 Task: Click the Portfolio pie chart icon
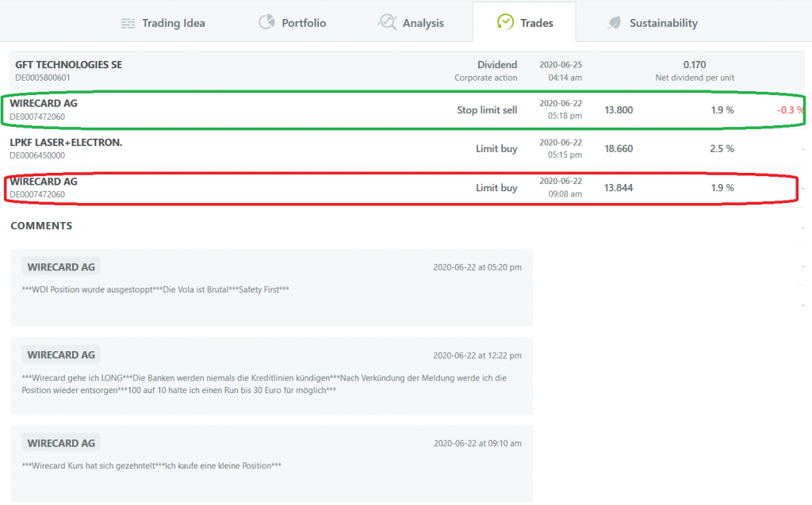tap(267, 22)
